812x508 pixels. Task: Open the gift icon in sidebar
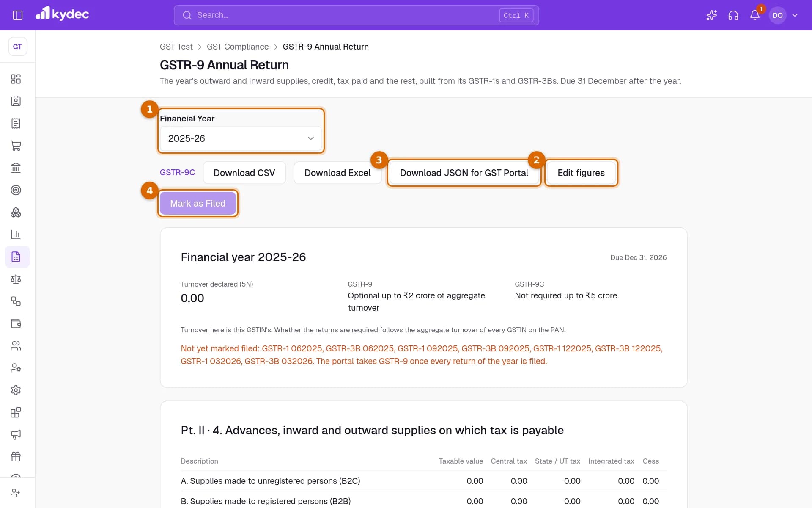coord(16,457)
